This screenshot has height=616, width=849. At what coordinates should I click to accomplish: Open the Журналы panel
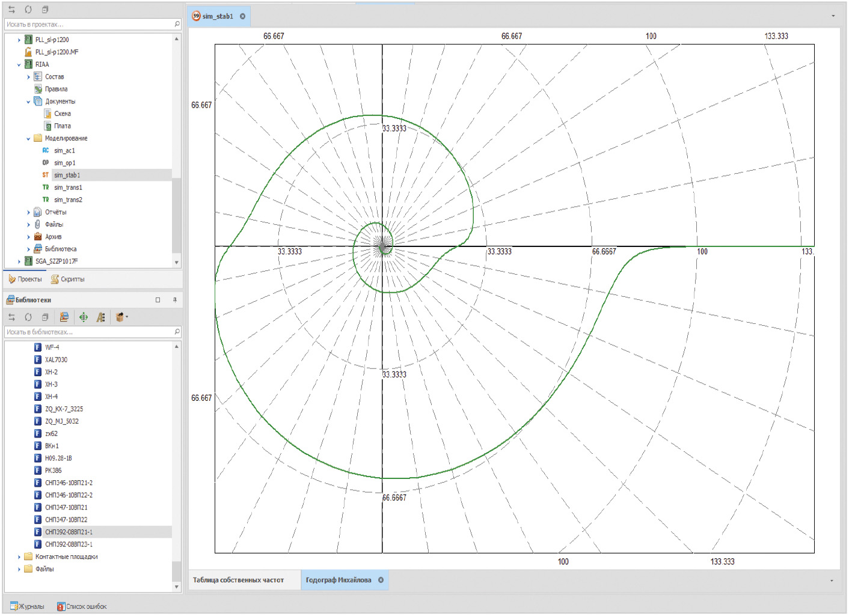[x=27, y=606]
